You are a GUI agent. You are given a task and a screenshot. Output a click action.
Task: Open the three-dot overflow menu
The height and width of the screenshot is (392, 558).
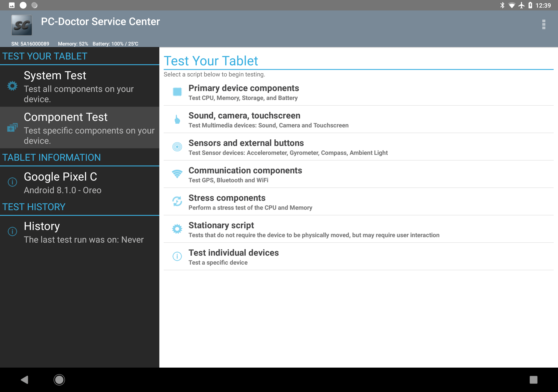[x=544, y=24]
